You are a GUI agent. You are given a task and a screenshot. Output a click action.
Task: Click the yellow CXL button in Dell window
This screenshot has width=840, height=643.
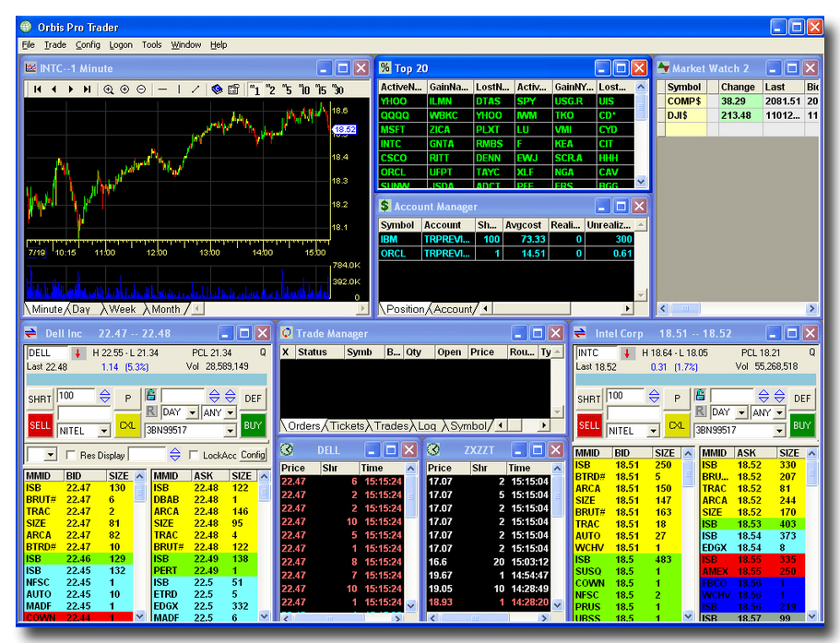[x=127, y=425]
